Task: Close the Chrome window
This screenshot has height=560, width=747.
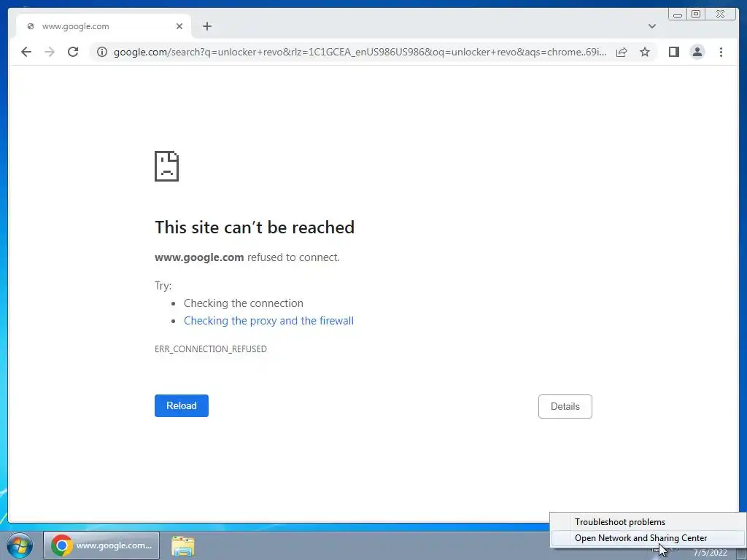Action: click(x=721, y=15)
